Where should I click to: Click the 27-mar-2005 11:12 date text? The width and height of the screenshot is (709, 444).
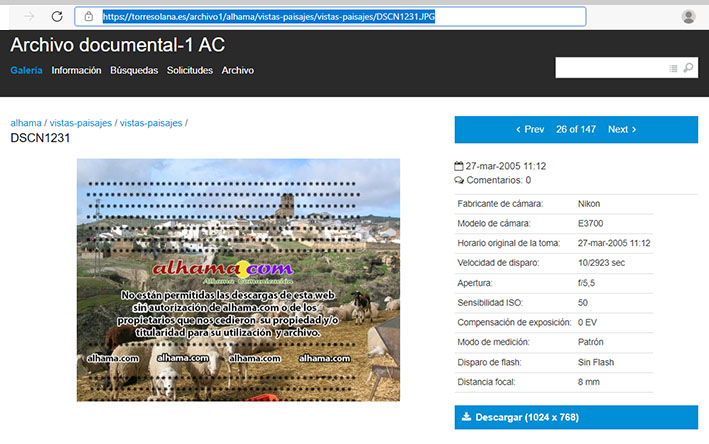pos(506,166)
